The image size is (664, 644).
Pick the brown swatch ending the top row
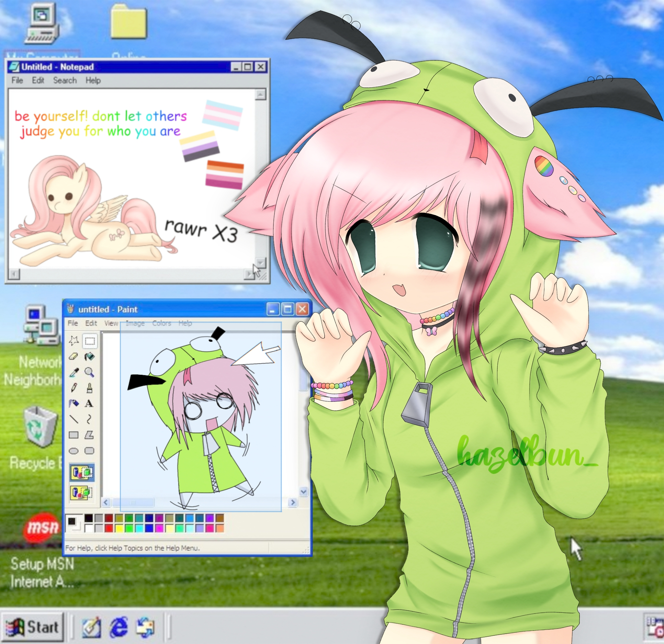[x=220, y=518]
